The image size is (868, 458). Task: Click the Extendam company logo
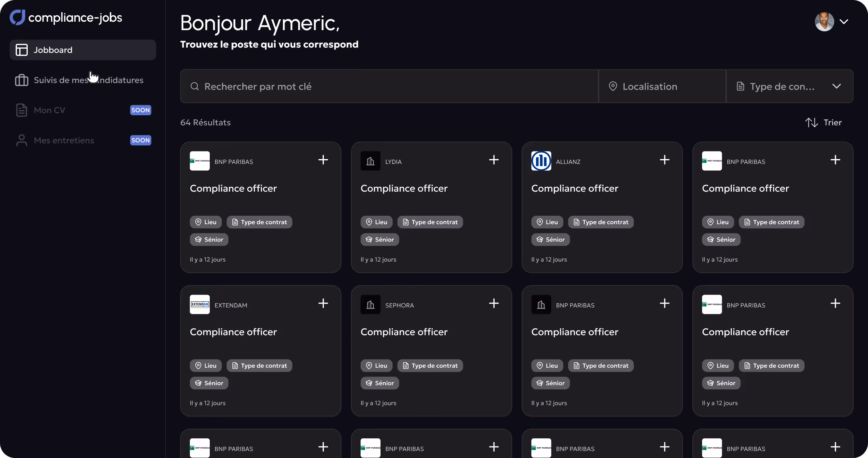point(200,305)
